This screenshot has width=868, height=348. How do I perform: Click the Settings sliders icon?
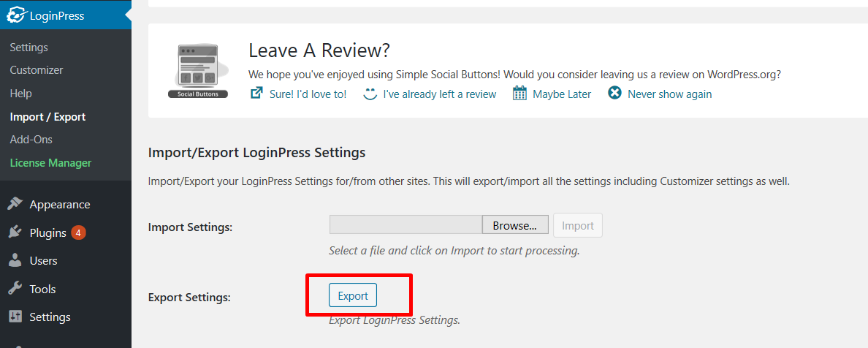15,317
